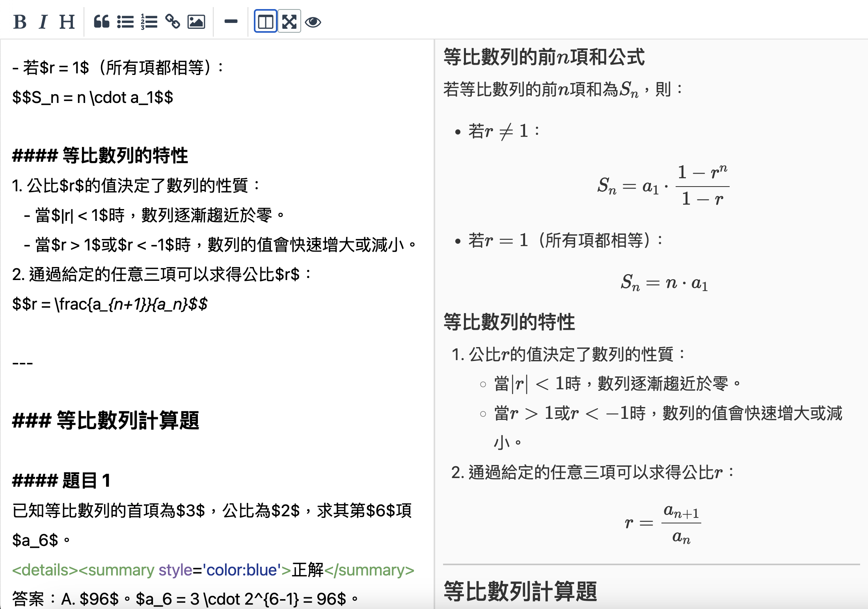This screenshot has width=868, height=609.
Task: Toggle preview with the eye icon
Action: click(313, 22)
